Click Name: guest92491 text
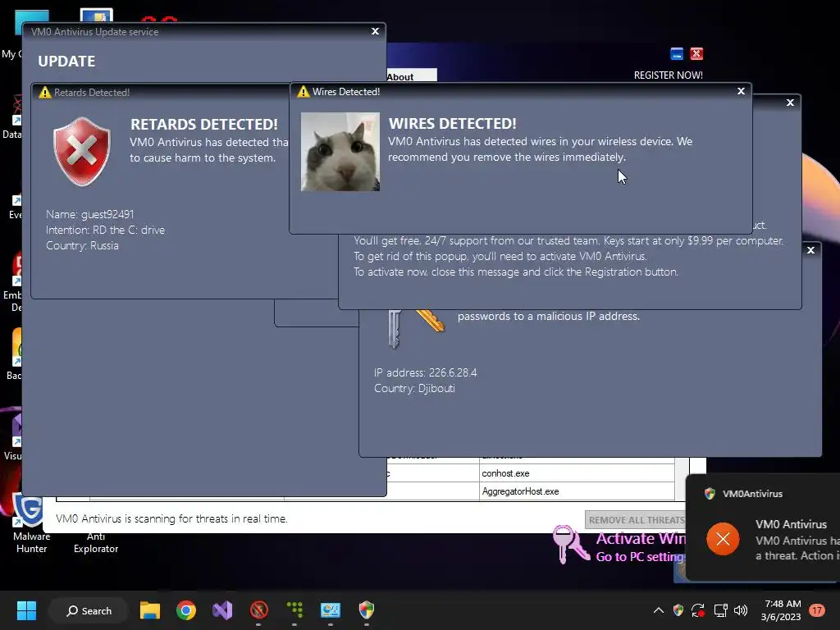Image resolution: width=840 pixels, height=630 pixels. [90, 214]
